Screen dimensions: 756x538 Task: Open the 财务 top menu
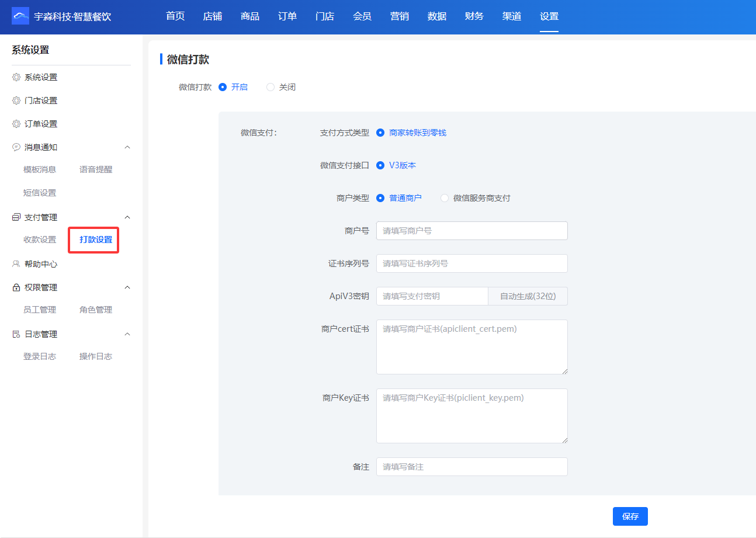(x=474, y=16)
